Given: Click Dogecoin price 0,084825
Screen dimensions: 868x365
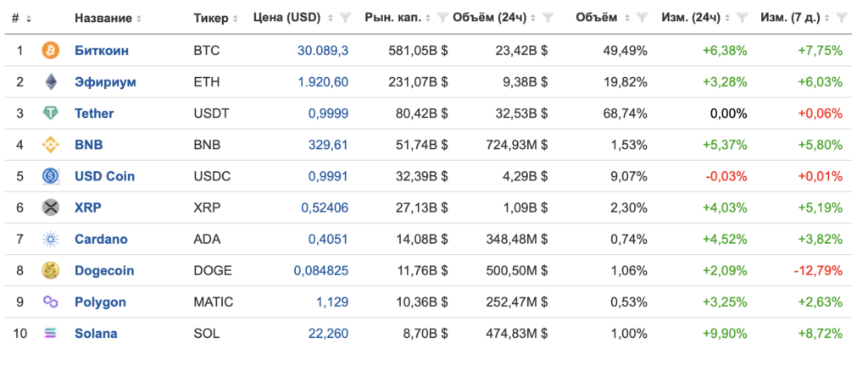Looking at the screenshot, I should pos(321,271).
